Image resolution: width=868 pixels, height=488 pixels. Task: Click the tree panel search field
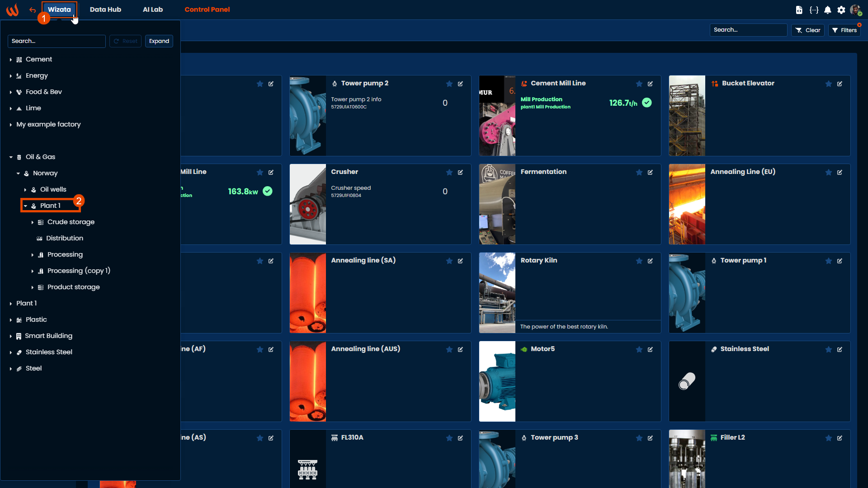(x=57, y=41)
